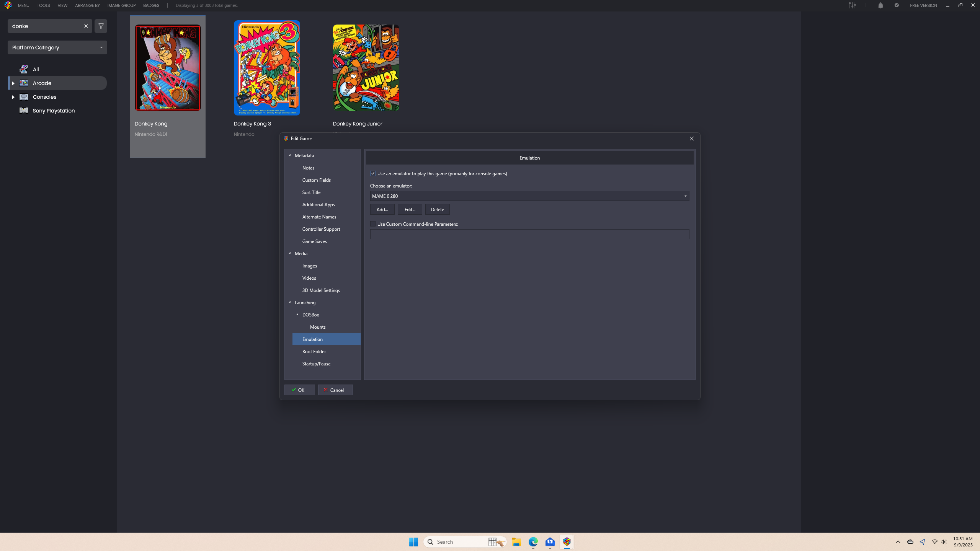Select the Donkey Kong 3 cover

267,68
